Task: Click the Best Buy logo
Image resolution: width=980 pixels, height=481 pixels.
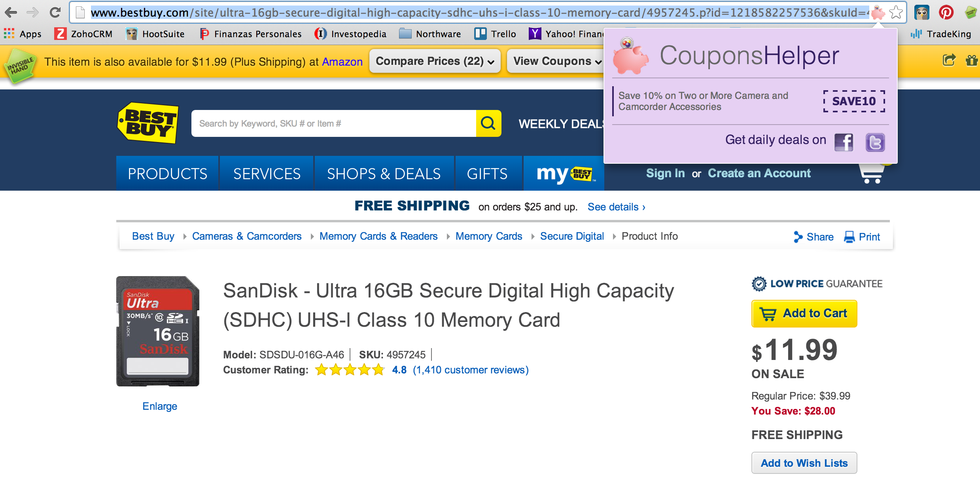Action: [x=148, y=123]
